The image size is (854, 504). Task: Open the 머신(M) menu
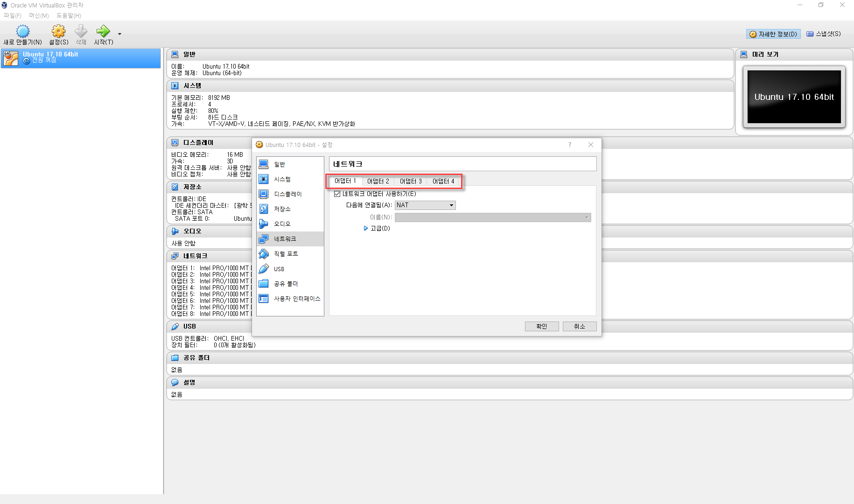click(39, 15)
